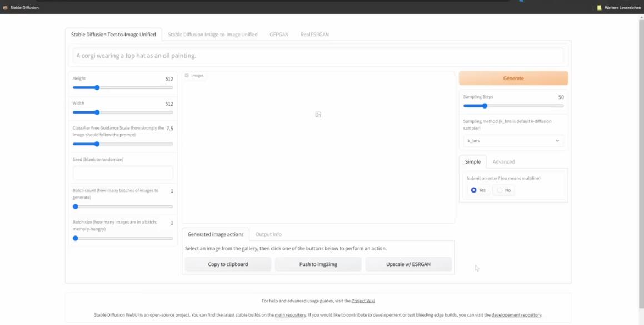Follow the main repository link
The height and width of the screenshot is (325, 644).
(291, 315)
